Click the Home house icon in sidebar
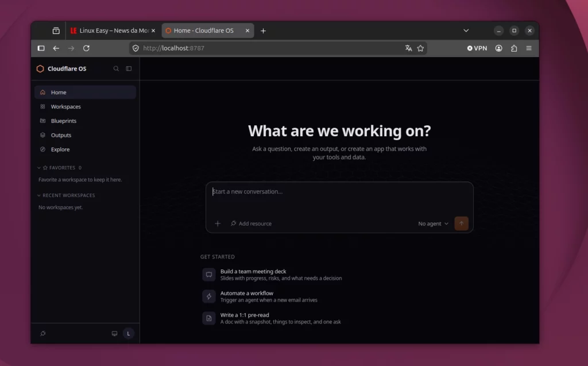 42,93
